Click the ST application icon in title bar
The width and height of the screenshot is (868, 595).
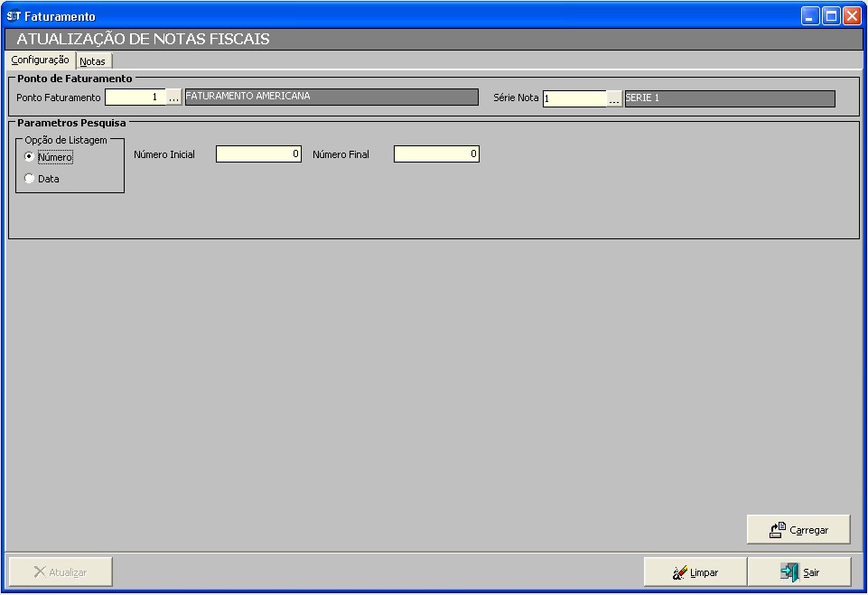(x=14, y=16)
